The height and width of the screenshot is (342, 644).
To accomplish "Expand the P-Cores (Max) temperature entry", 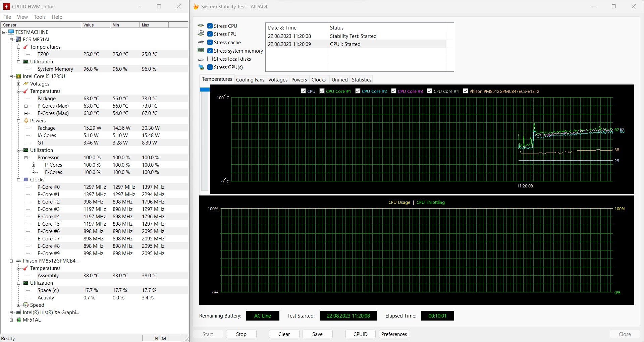I will pos(26,106).
